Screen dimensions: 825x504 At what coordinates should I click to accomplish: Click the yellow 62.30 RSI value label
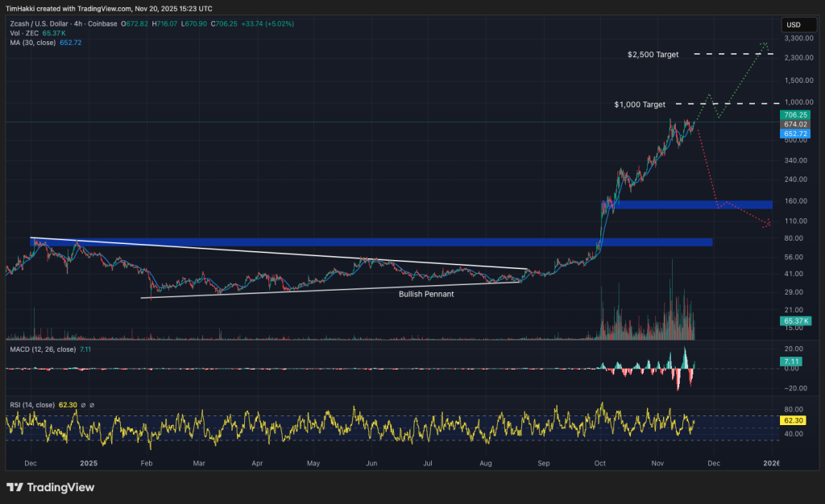pos(794,420)
